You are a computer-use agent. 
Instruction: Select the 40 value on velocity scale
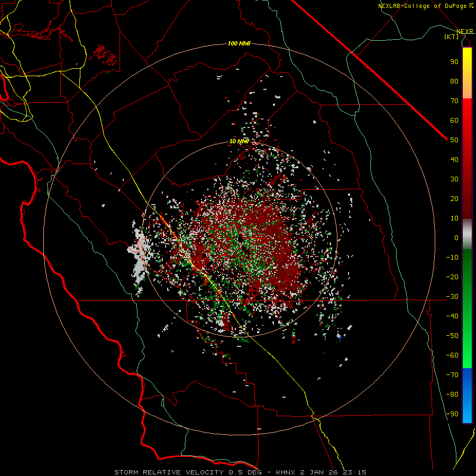pyautogui.click(x=454, y=160)
